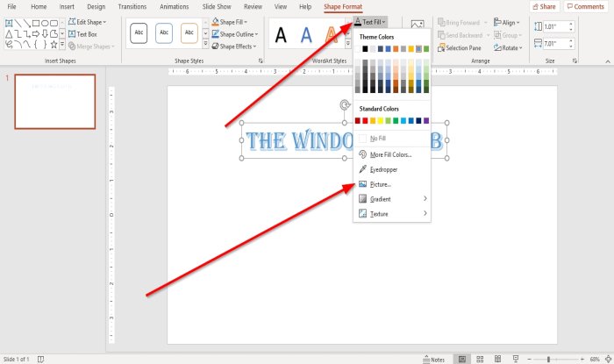Open the Slide Show tab
Viewport: 614px width, 364px height.
[217, 7]
